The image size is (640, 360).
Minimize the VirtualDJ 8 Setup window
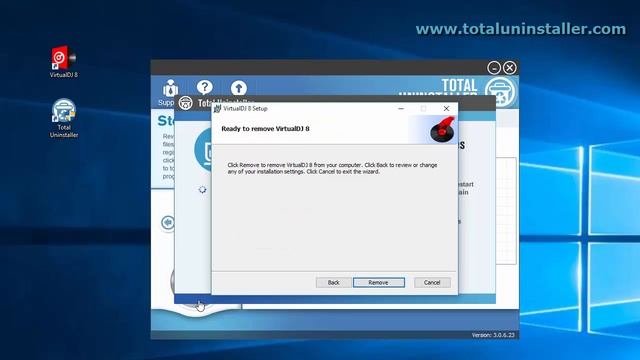click(x=401, y=109)
